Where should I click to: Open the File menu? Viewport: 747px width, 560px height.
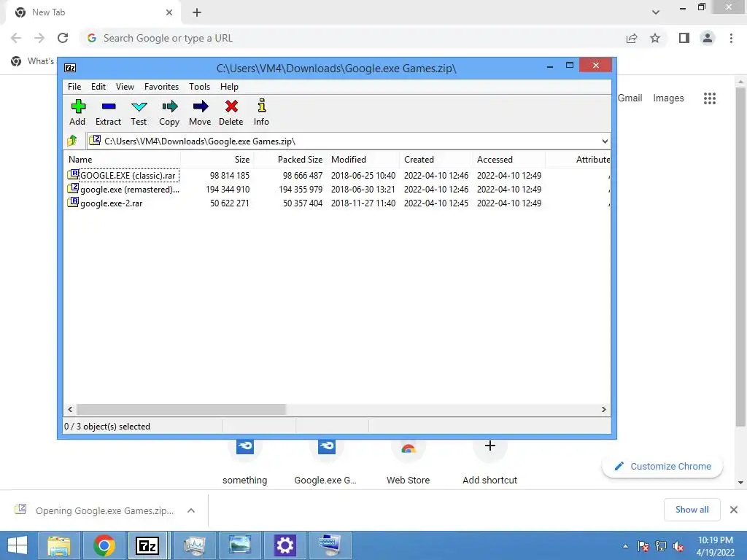click(x=74, y=87)
